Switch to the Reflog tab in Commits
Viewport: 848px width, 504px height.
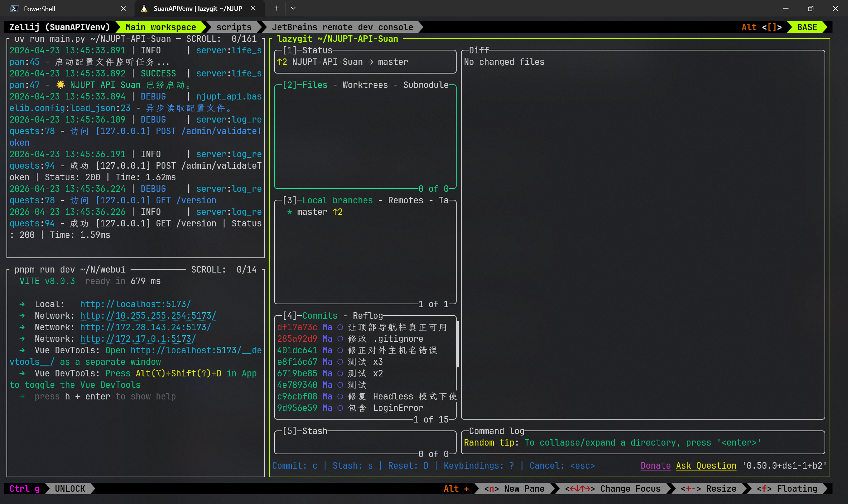368,316
